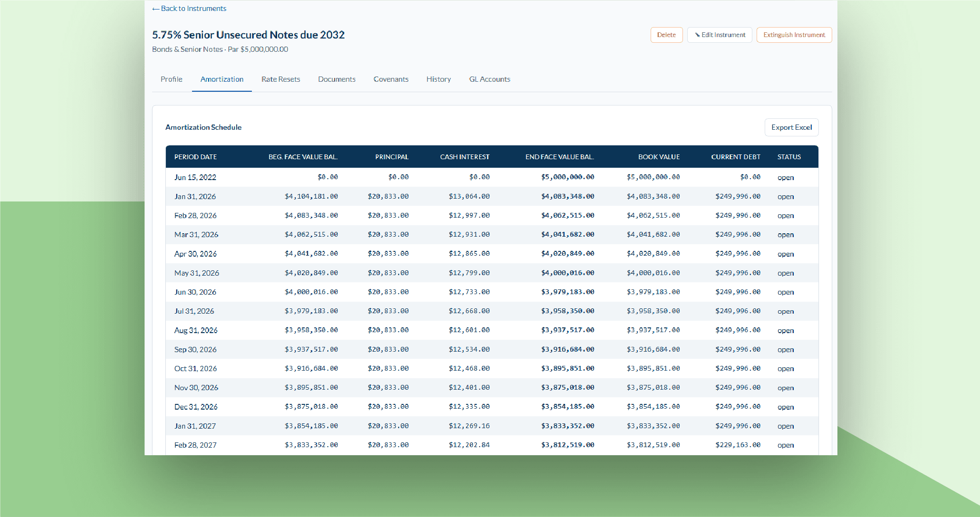The image size is (980, 517).
Task: Select the Dec 31, 2026 period date
Action: [196, 407]
